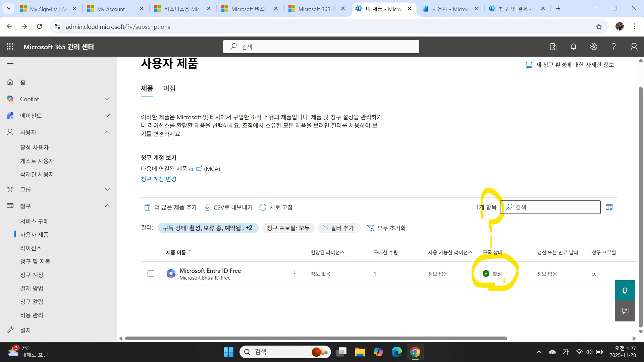Image resolution: width=644 pixels, height=362 pixels.
Task: Show hidden system tray icons
Action: [539, 352]
